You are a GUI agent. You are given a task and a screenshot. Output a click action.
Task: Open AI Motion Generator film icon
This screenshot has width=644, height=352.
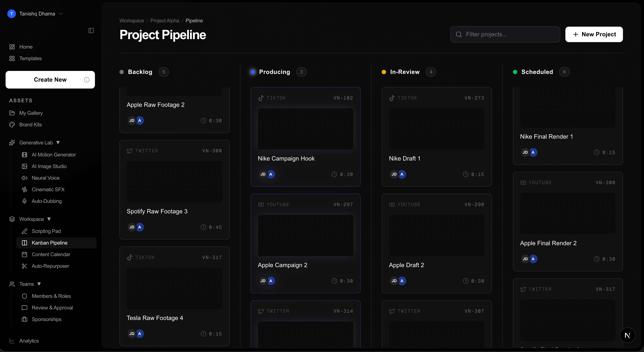pyautogui.click(x=24, y=155)
